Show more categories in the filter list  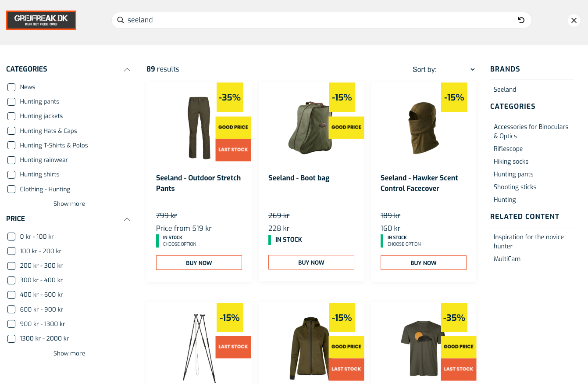click(x=69, y=204)
